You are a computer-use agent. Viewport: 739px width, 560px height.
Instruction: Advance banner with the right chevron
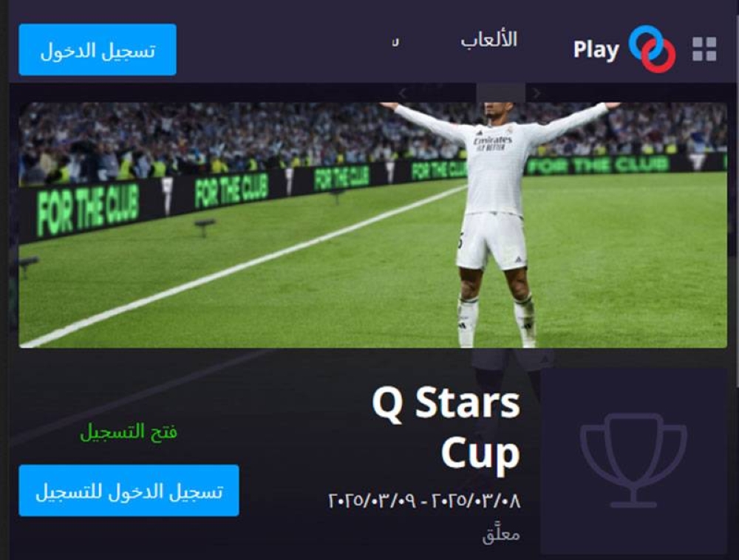pos(537,94)
